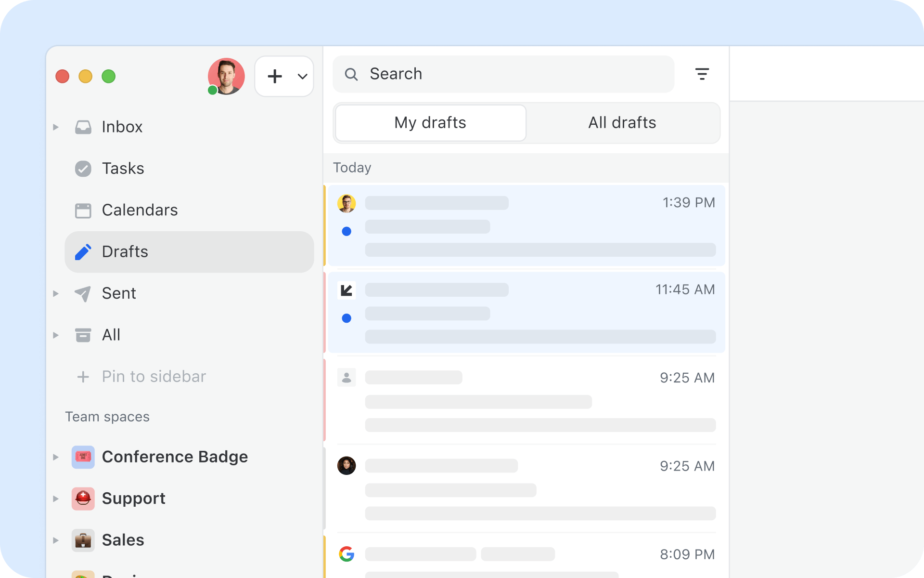Switch to the All drafts tab

click(622, 123)
